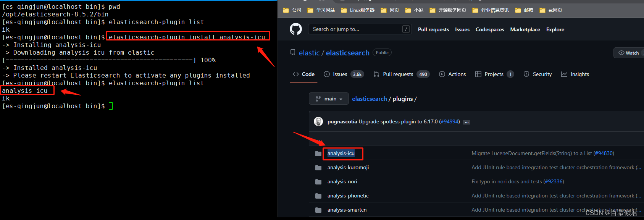644x220 pixels.
Task: Click the analysis-nori folder icon
Action: pos(318,182)
